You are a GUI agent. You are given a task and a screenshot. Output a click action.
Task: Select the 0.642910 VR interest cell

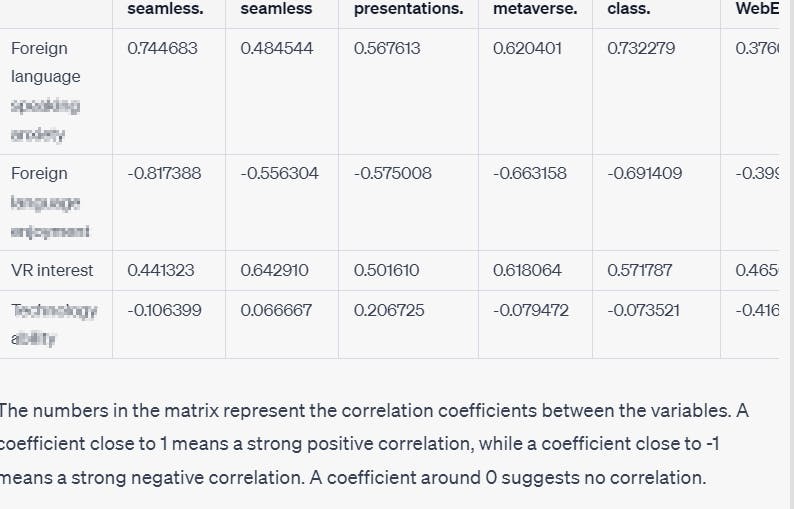point(275,270)
